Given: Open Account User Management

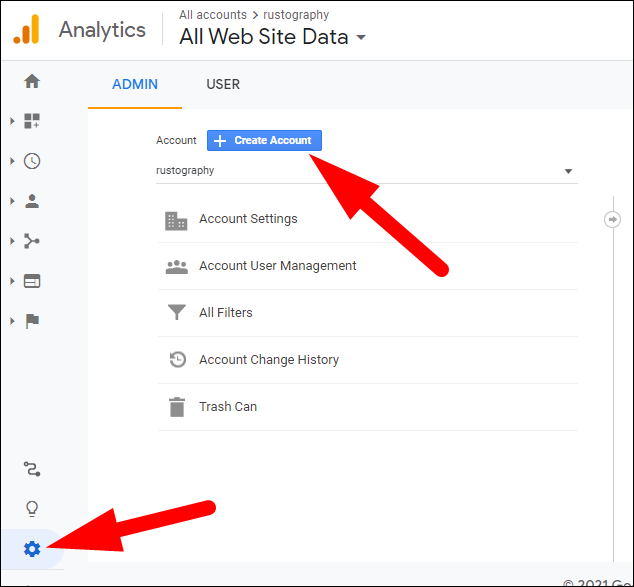Looking at the screenshot, I should (368, 266).
